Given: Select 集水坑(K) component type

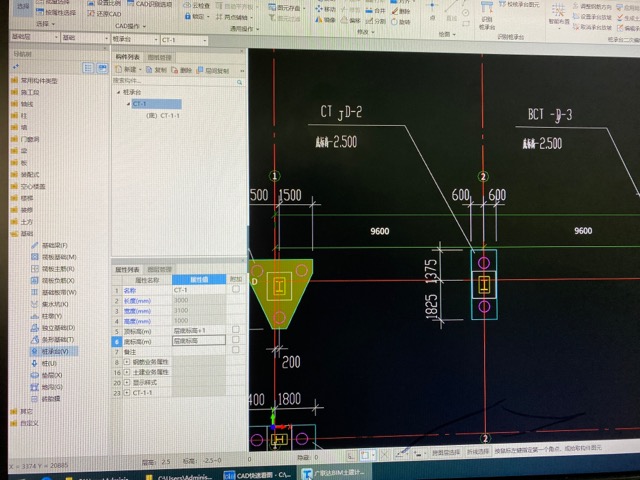Looking at the screenshot, I should click(x=49, y=304).
